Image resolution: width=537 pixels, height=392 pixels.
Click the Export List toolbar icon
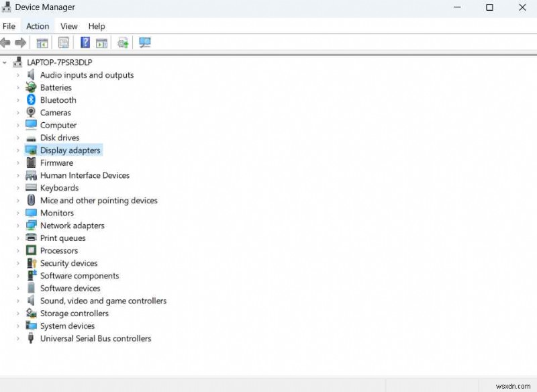pyautogui.click(x=101, y=42)
